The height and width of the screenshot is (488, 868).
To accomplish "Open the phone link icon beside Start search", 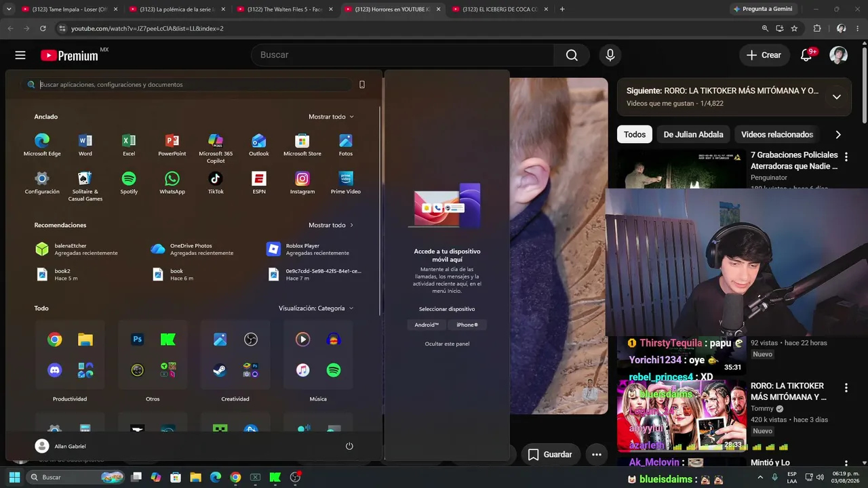I will point(362,85).
